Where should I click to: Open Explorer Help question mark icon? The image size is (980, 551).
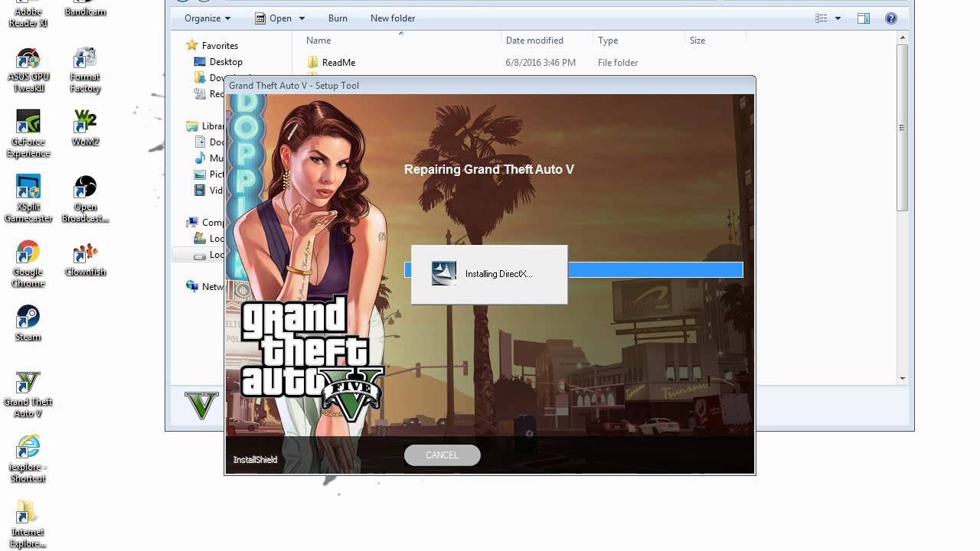pyautogui.click(x=891, y=18)
